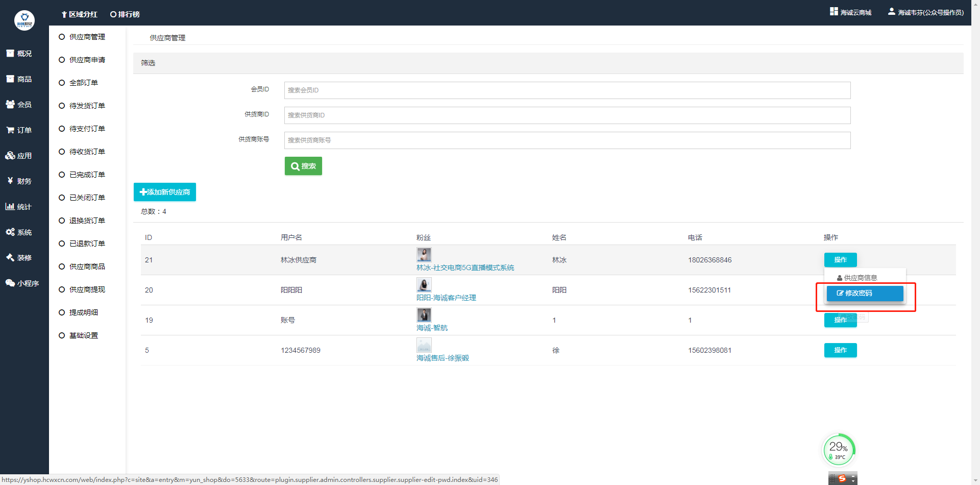
Task: Select 待发货订单 in the submenu
Action: coord(87,106)
